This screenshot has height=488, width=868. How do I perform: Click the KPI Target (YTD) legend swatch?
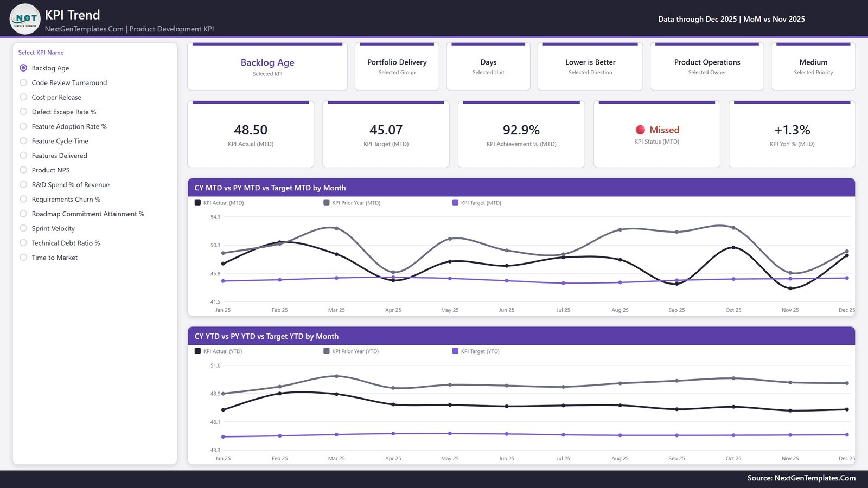(x=455, y=351)
